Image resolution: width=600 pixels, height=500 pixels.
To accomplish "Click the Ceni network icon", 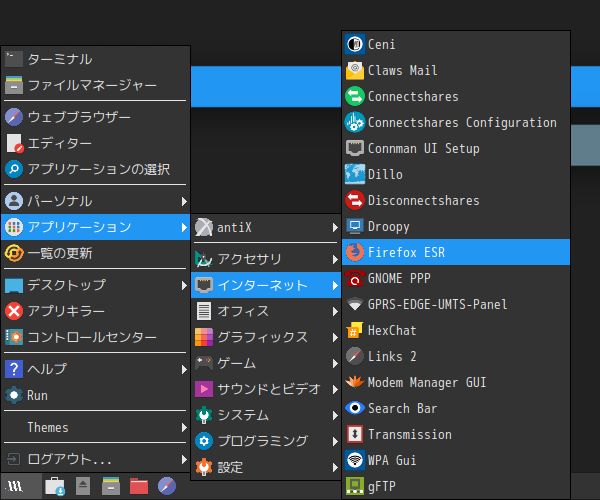I will tap(355, 44).
